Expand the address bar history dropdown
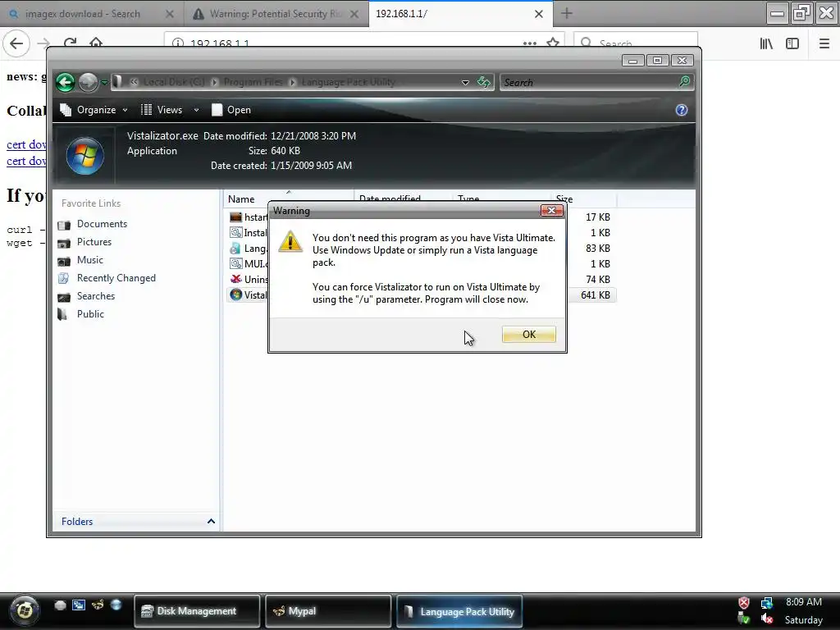Image resolution: width=840 pixels, height=630 pixels. pos(465,83)
